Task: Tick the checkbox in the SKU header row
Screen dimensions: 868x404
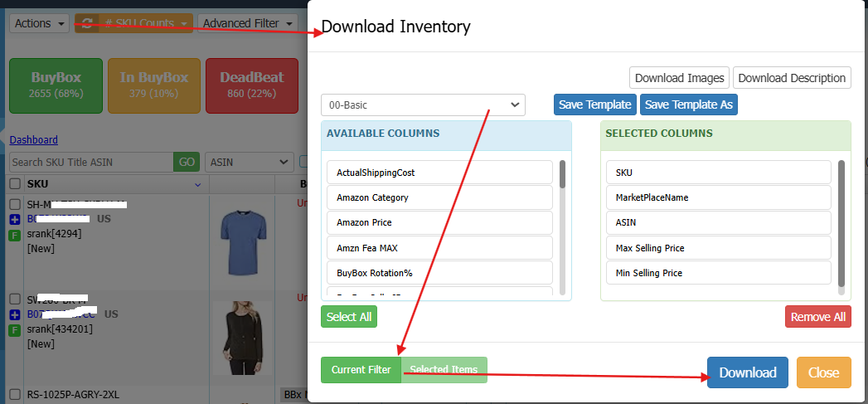Action: pos(15,183)
